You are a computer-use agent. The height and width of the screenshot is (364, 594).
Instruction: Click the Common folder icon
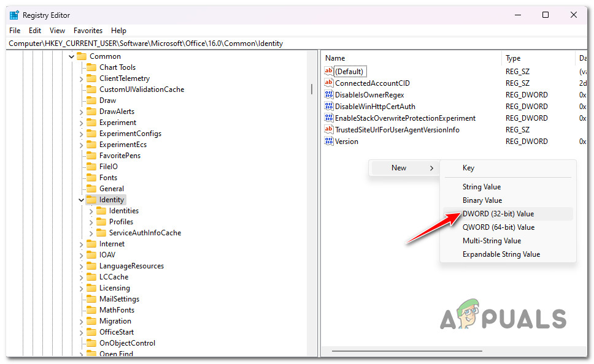click(x=82, y=56)
